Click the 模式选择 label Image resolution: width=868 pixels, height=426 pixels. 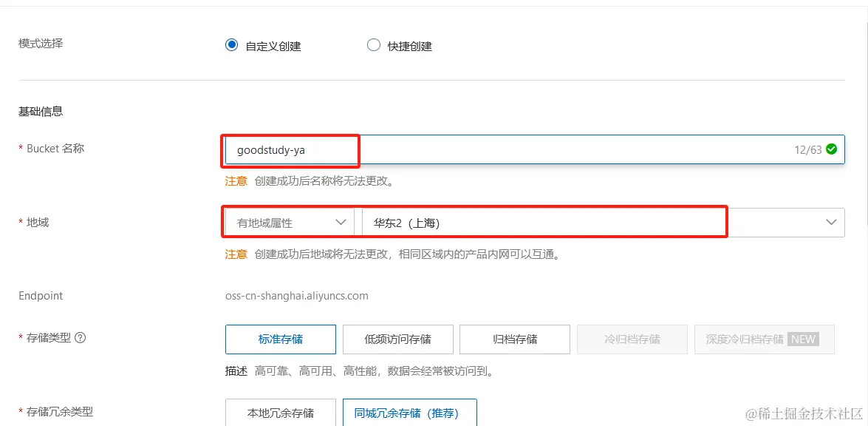41,43
